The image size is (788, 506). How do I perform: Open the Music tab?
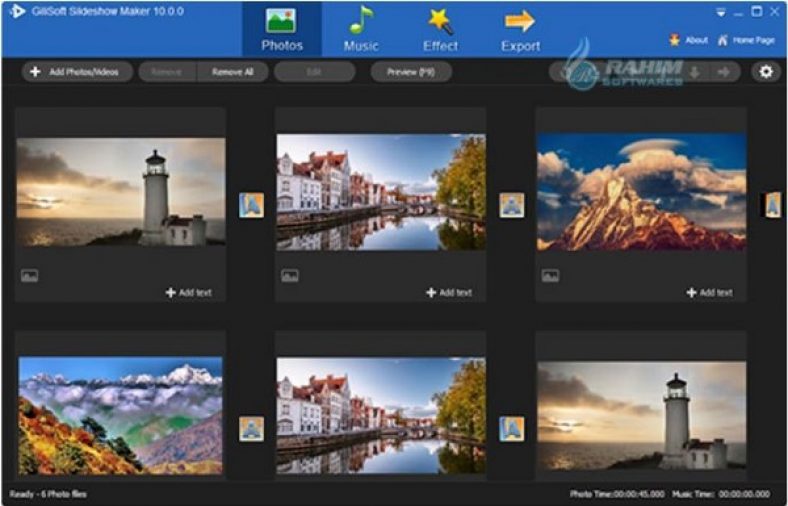361,29
